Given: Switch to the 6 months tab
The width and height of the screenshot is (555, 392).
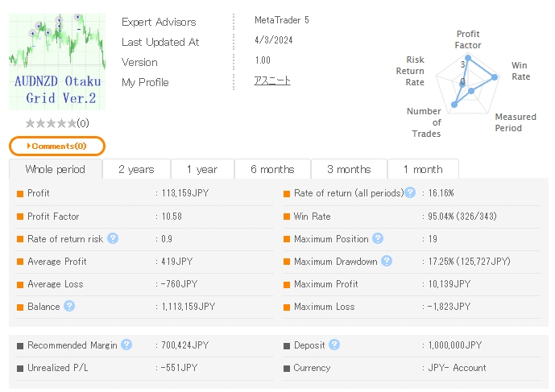Looking at the screenshot, I should point(272,169).
